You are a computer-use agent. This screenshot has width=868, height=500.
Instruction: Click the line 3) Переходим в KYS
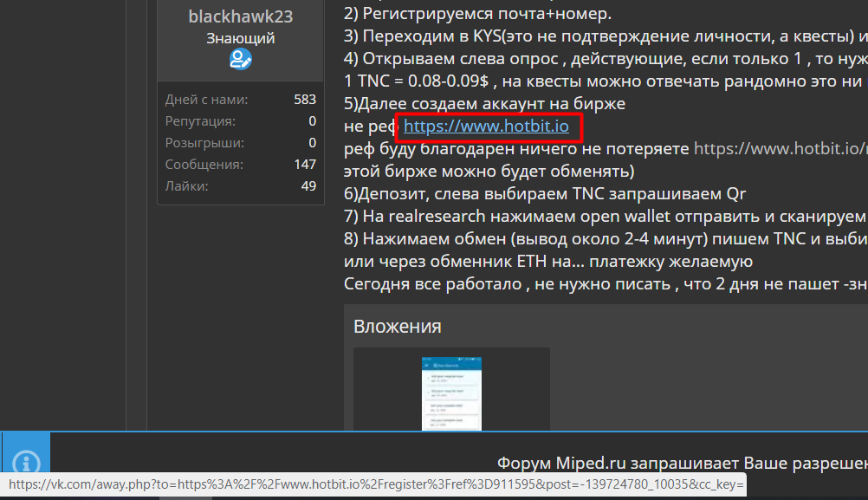point(606,36)
